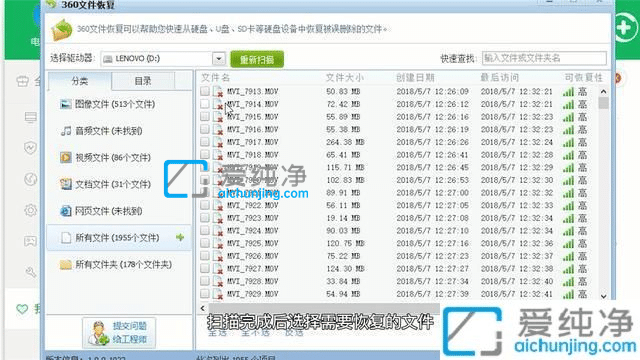Check the box for MVI_7915.MOV

tap(205, 116)
